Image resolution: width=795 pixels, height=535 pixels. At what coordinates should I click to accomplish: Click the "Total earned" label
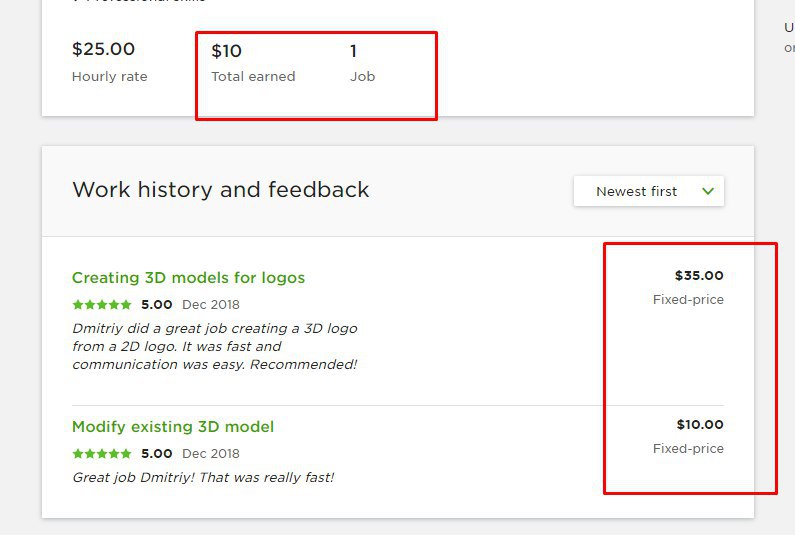[253, 76]
